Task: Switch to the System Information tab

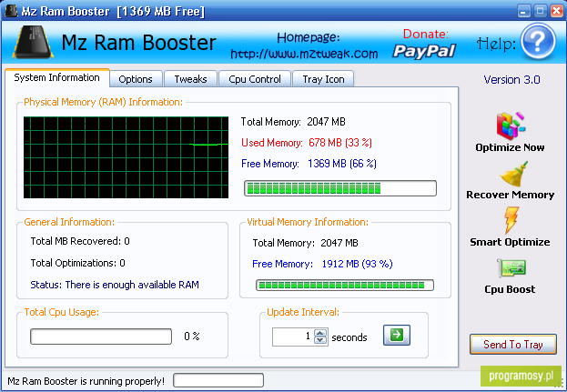Action: tap(56, 77)
